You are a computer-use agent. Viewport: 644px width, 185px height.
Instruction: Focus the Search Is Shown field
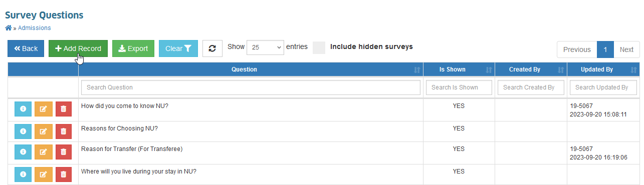tap(459, 87)
